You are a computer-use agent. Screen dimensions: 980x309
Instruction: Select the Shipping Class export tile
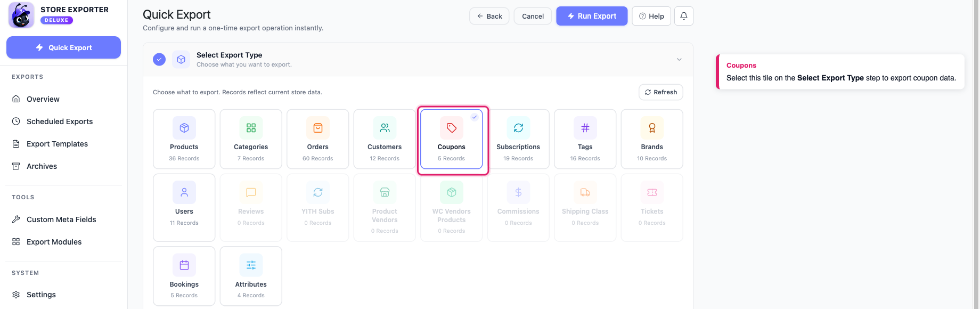point(585,208)
